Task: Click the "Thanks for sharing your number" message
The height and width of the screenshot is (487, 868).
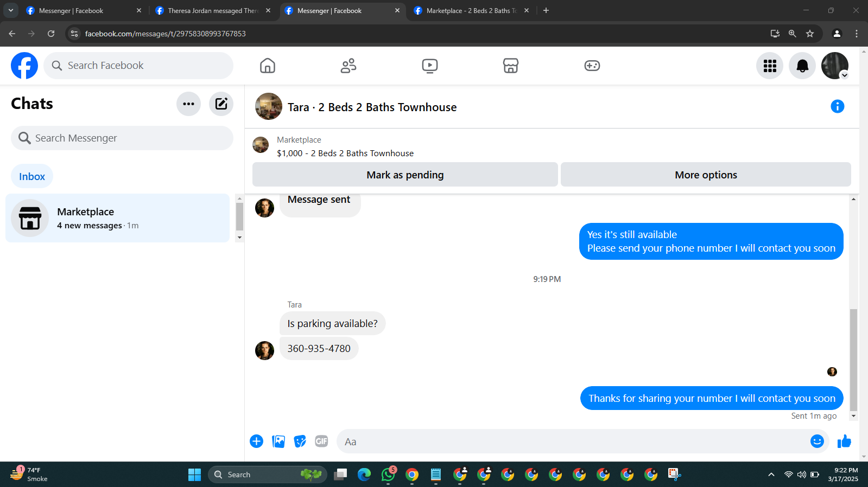Action: click(x=712, y=398)
